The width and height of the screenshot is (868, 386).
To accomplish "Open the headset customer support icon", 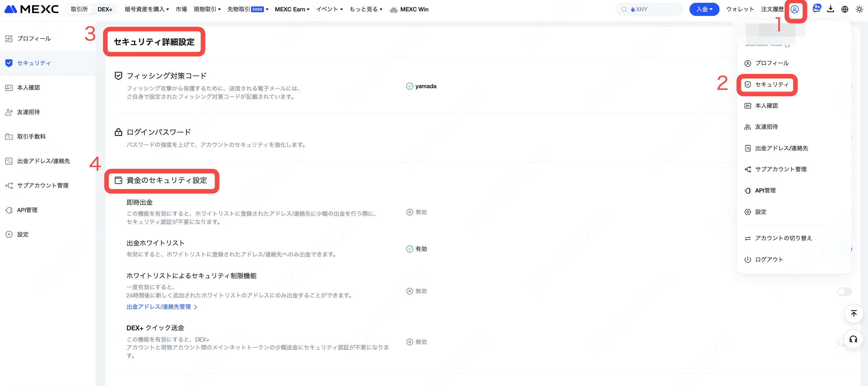I will pos(853,339).
